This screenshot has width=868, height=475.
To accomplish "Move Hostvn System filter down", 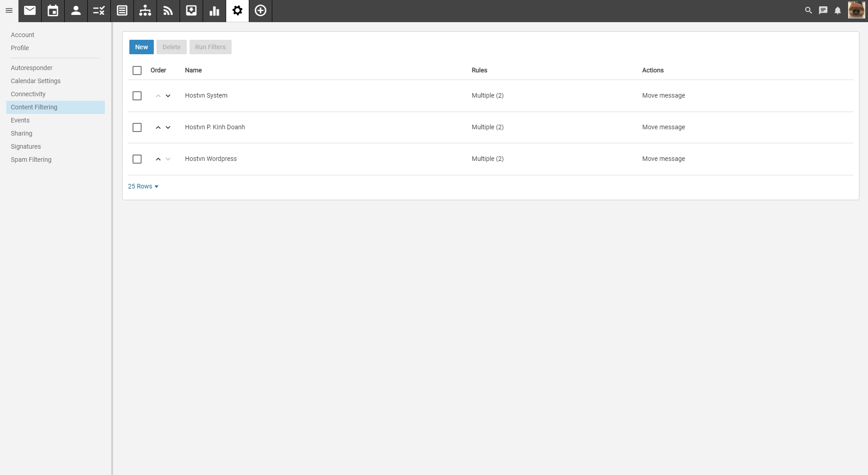I will pos(168,96).
